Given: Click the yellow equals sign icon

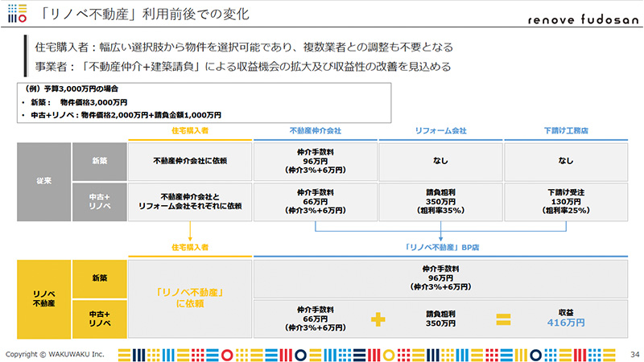Looking at the screenshot, I should pyautogui.click(x=503, y=319).
